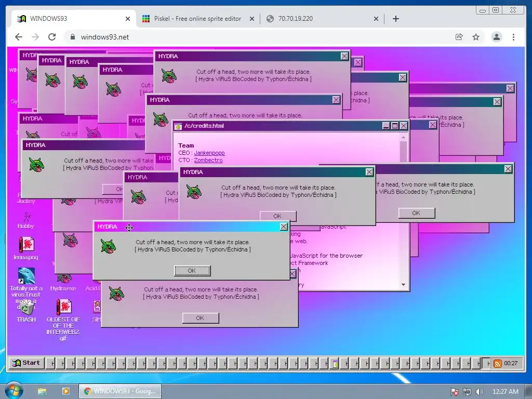This screenshot has height=399, width=532.
Task: Select the WINDOWS93 browser tab
Action: point(73,19)
